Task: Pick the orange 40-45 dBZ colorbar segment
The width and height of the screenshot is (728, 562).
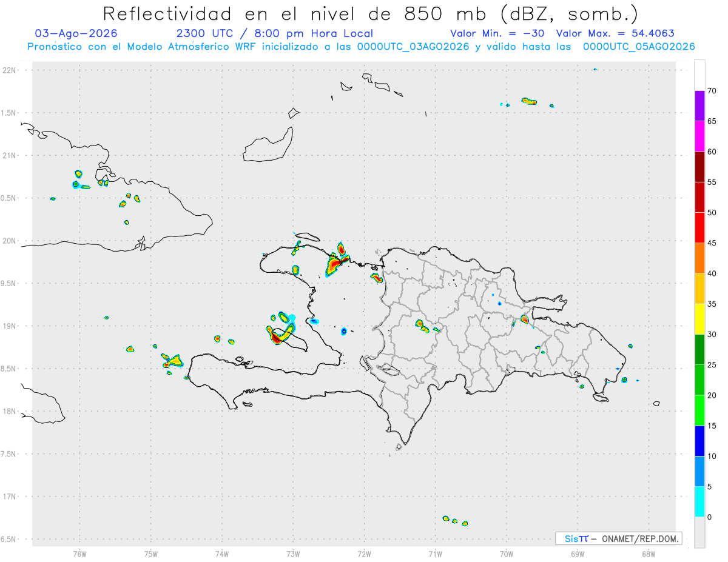Action: click(699, 258)
